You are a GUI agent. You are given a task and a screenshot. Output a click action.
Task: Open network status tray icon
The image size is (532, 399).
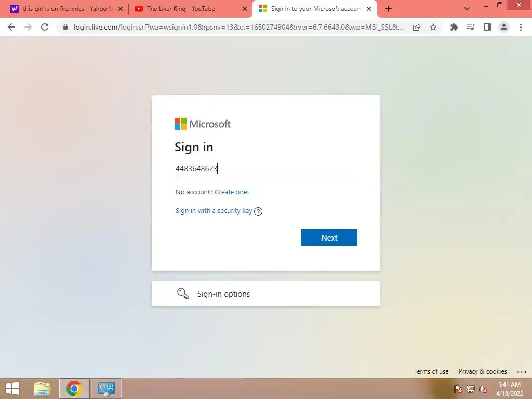tap(471, 389)
